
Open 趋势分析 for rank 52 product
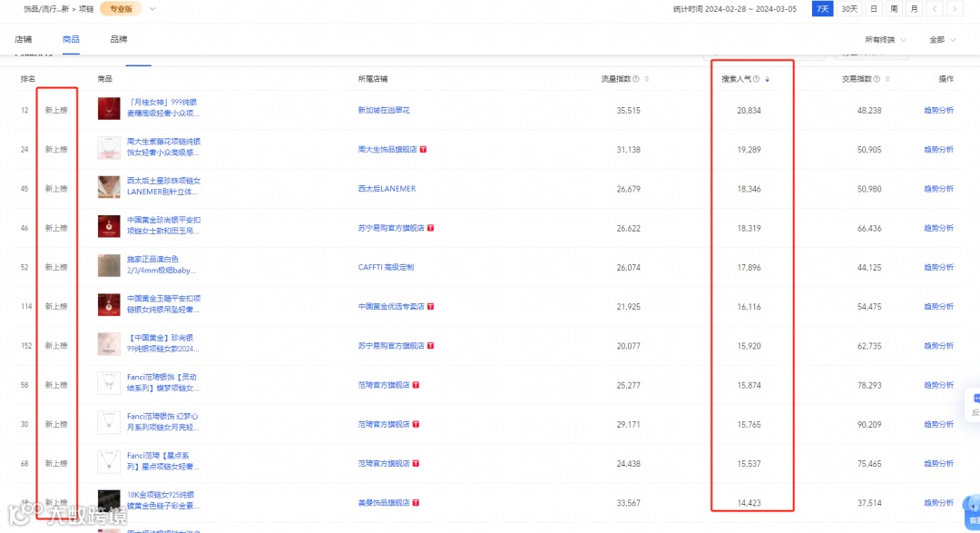(939, 267)
